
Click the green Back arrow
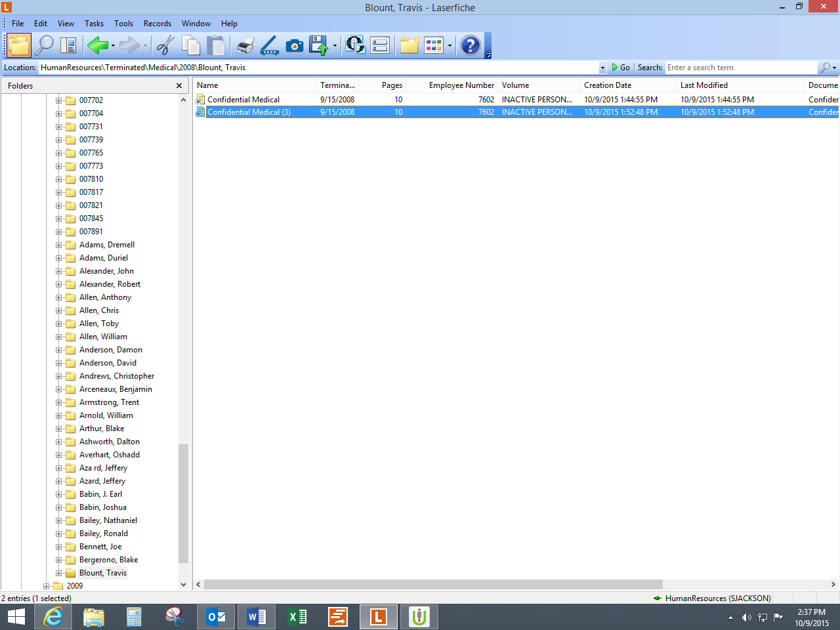click(x=97, y=45)
